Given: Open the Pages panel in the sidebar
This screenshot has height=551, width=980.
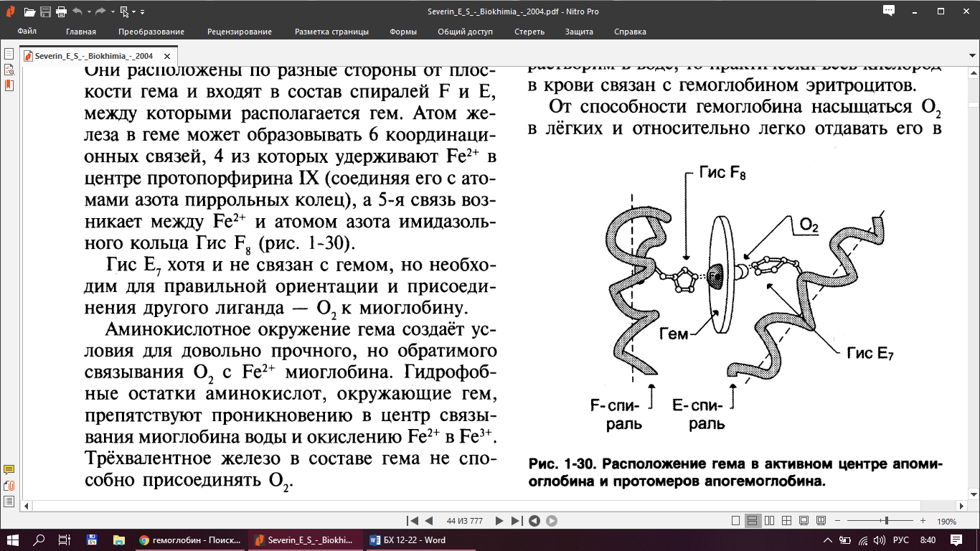Looking at the screenshot, I should click(9, 54).
